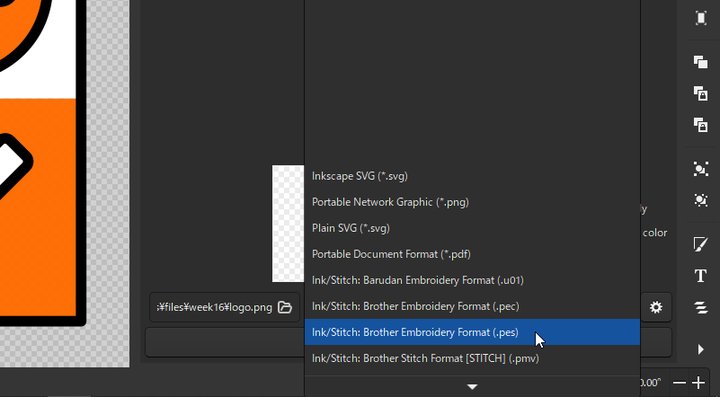Click the Create Clone icon with the lock
Screen dimensions: 720x397
click(701, 93)
